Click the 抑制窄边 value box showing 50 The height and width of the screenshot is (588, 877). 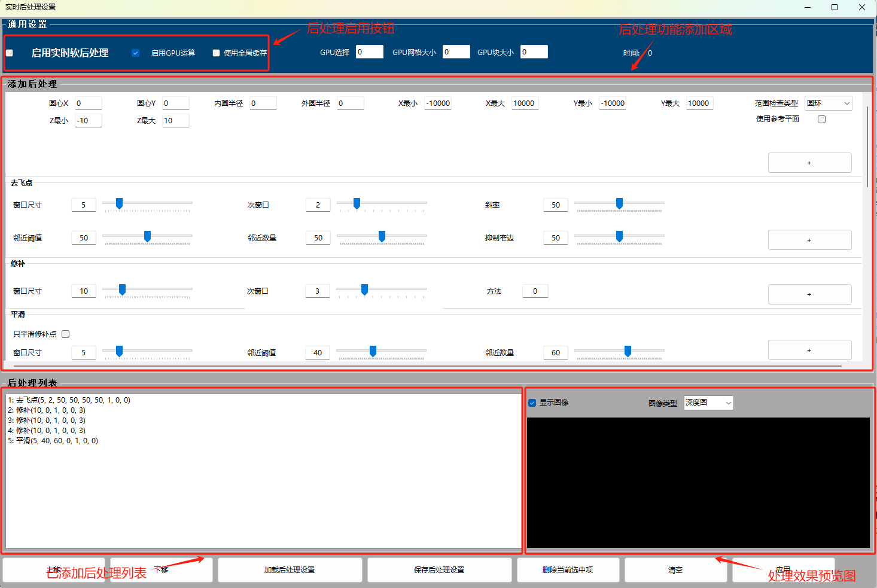click(x=556, y=238)
